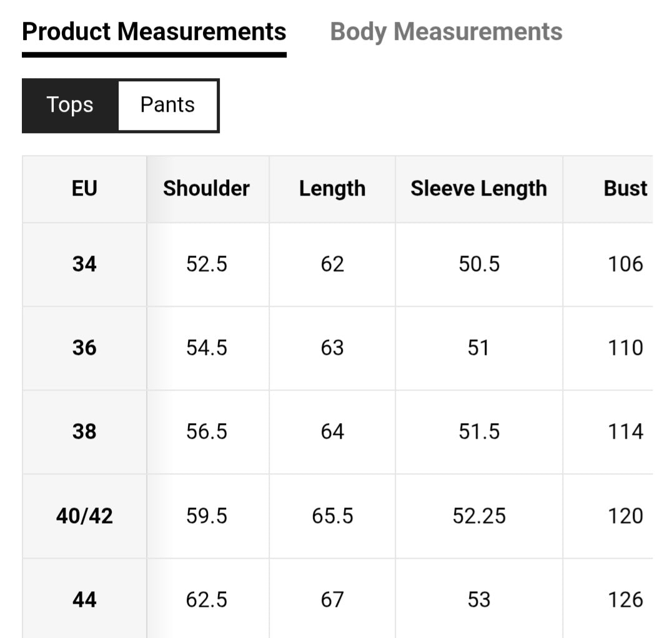Click the EU column header

point(84,189)
